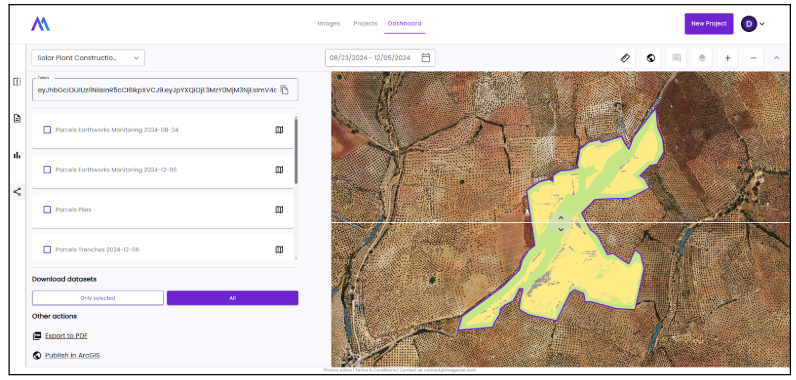Click map icon for Parcels Piles
The height and width of the screenshot is (380, 796).
coord(279,210)
